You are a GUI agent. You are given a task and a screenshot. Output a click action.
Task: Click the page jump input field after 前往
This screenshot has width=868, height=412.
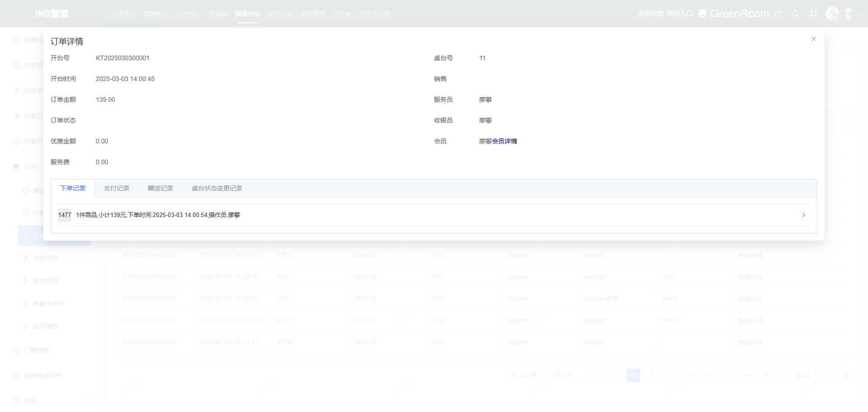click(x=826, y=375)
